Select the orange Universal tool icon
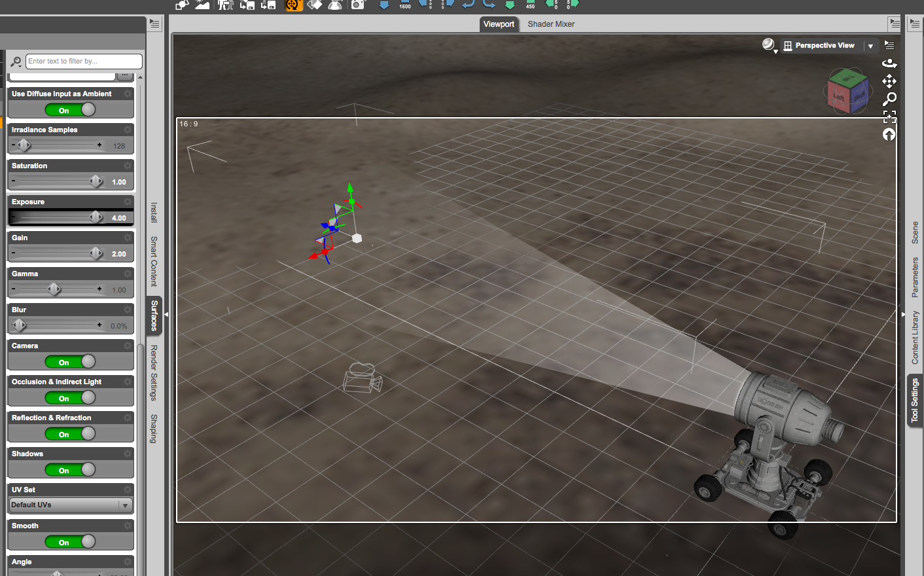Image resolution: width=924 pixels, height=576 pixels. tap(294, 5)
